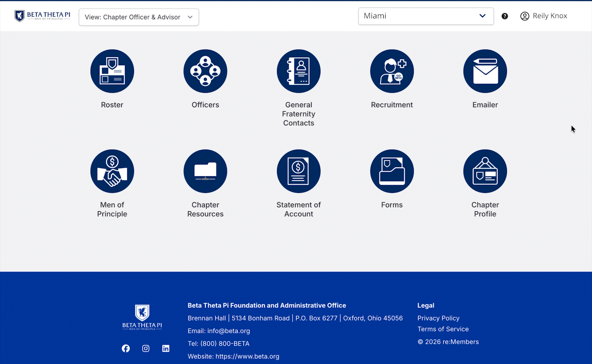The image size is (592, 364).
Task: Open Instagram icon in footer
Action: click(x=146, y=348)
